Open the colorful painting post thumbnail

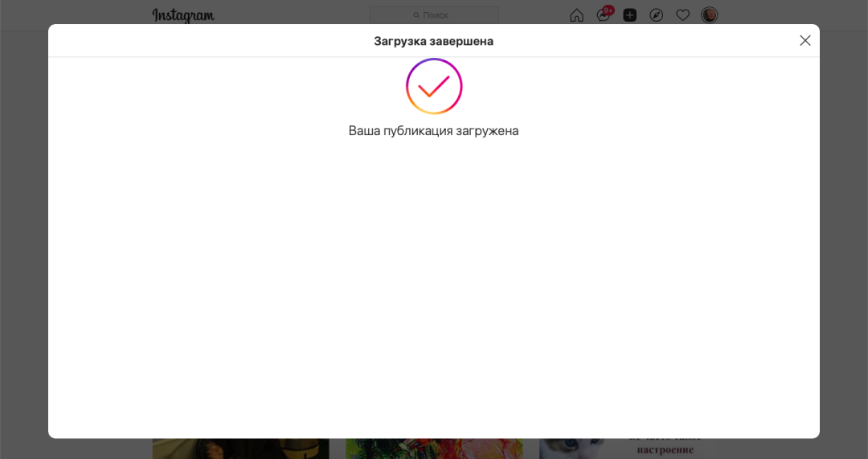(434, 449)
